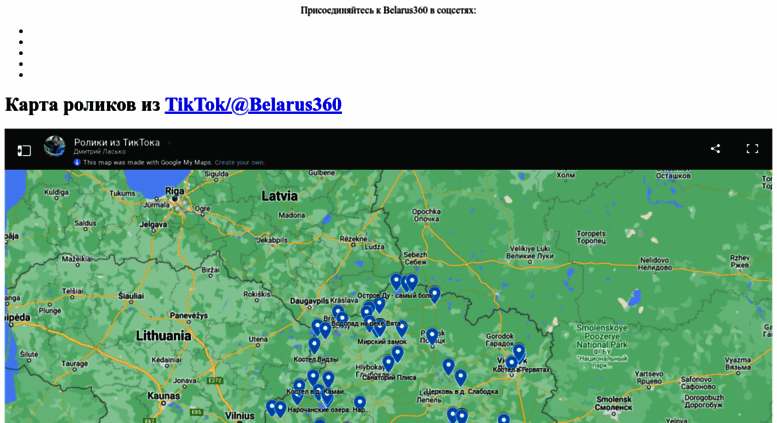
Task: Select the pin directly above 'Костел Видзы' label
Action: click(314, 346)
